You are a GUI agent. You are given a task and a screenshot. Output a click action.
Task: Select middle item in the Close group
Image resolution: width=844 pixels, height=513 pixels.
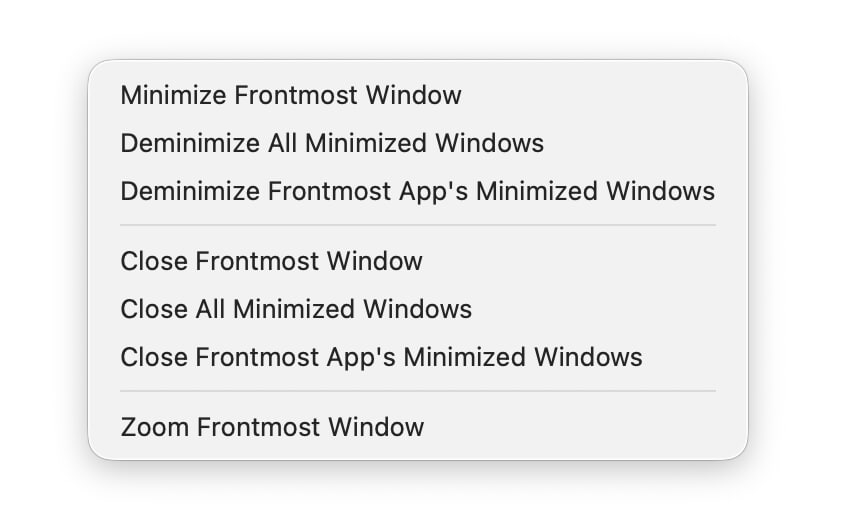point(296,309)
